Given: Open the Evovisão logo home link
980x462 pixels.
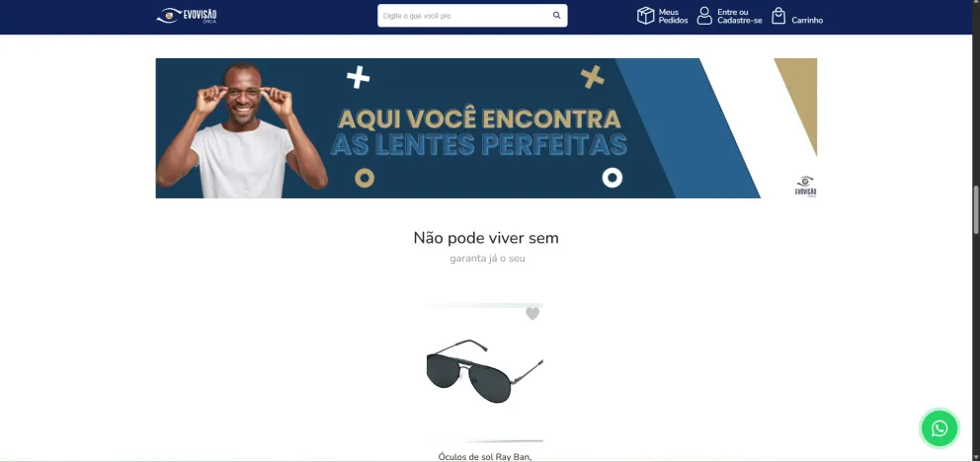Looking at the screenshot, I should tap(187, 16).
